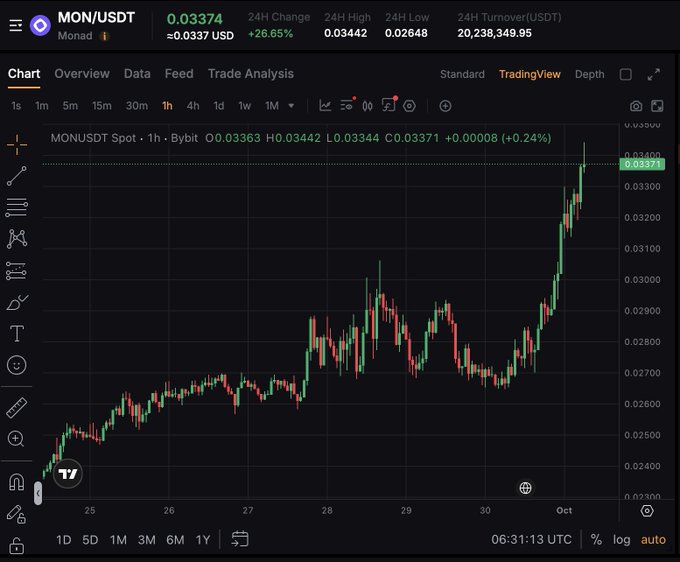Set date range to 3M
This screenshot has width=680, height=562.
(147, 540)
